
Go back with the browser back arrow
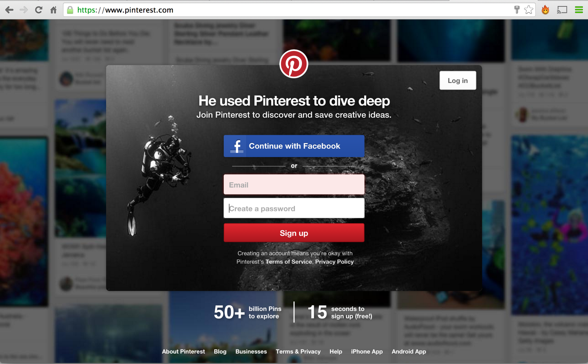click(x=9, y=10)
